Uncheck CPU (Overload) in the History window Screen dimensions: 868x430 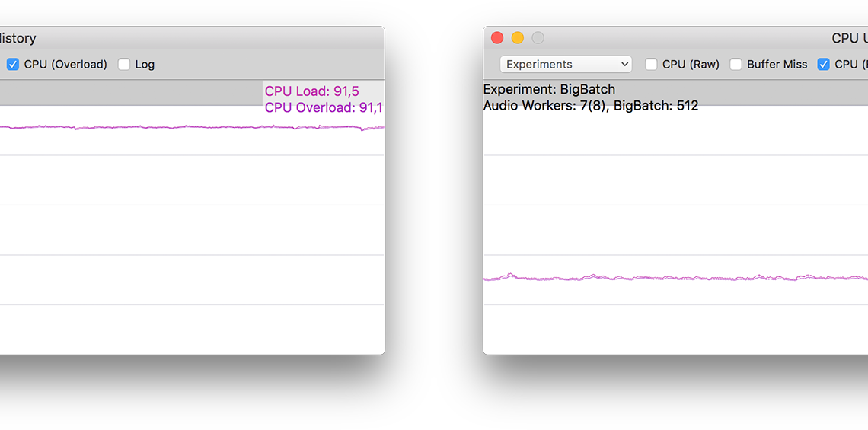point(13,65)
